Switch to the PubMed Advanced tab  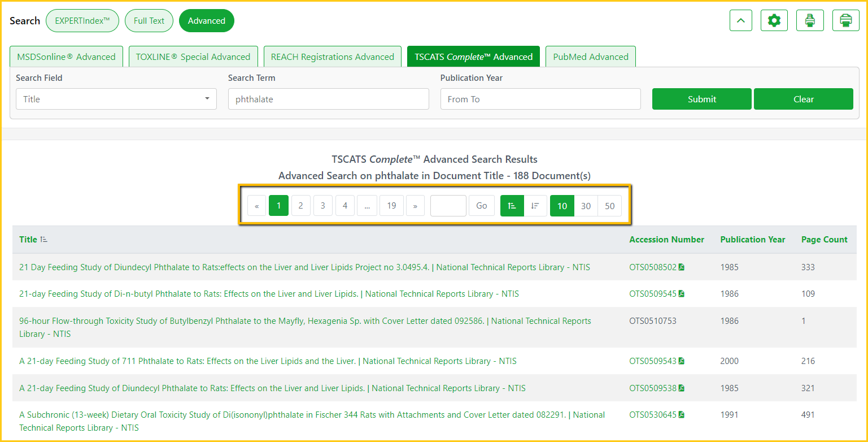tap(590, 57)
